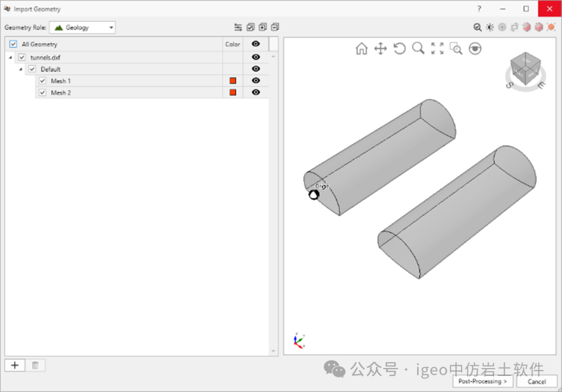This screenshot has height=392, width=562.
Task: Collapse the tunnels.dxf tree node
Action: (11, 58)
